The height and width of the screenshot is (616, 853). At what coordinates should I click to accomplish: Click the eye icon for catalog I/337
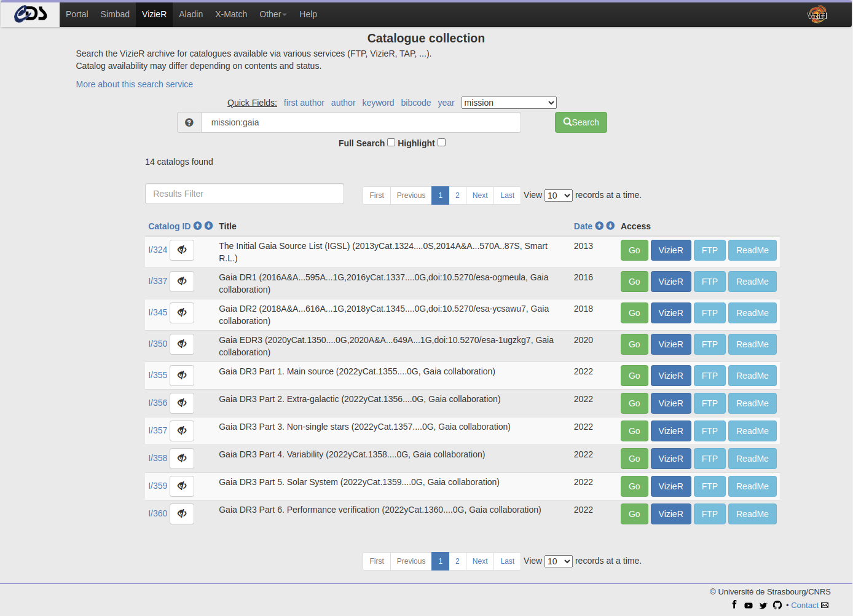(x=182, y=282)
